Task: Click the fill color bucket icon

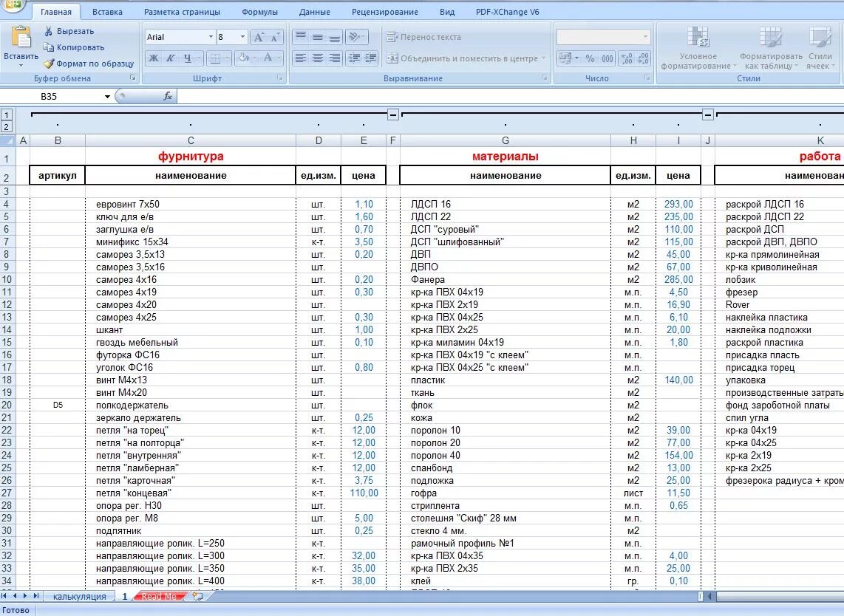Action: point(243,58)
